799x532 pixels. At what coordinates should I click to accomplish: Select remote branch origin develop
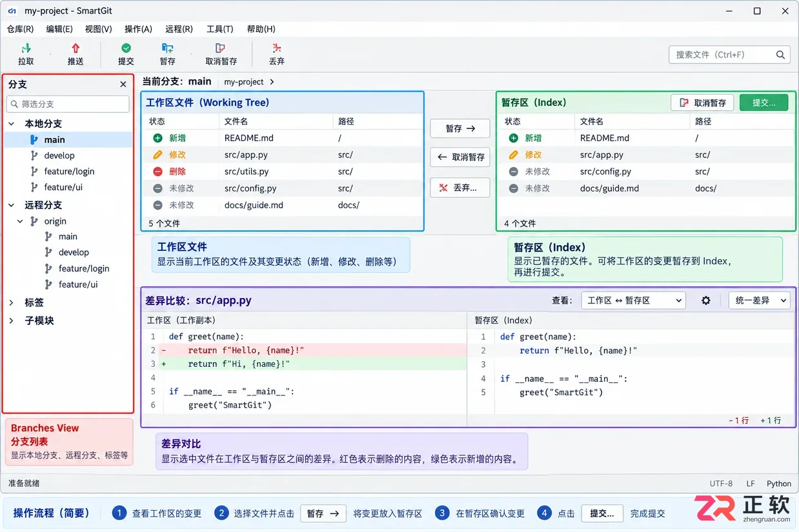point(74,252)
